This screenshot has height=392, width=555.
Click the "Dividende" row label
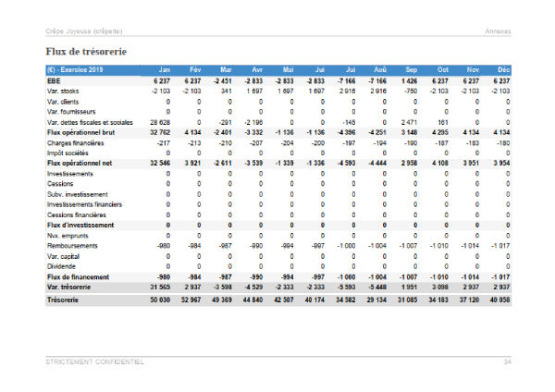point(62,266)
